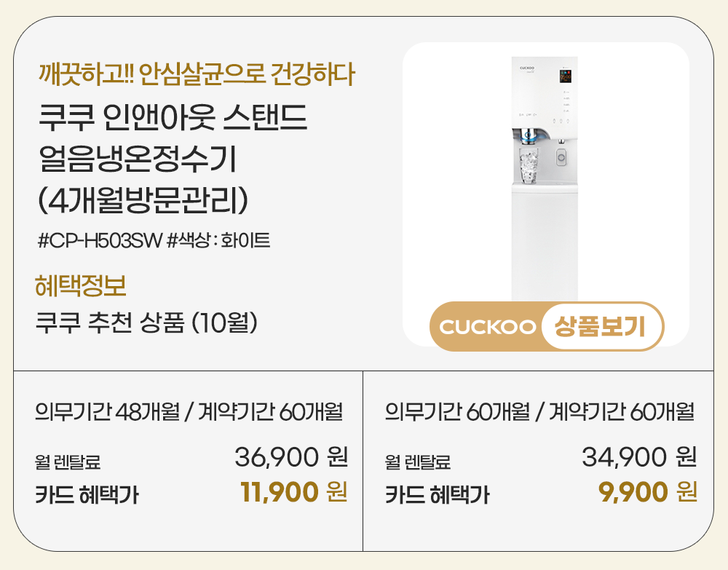Click the 9,900 원 card benefit price
The width and height of the screenshot is (728, 570).
click(646, 493)
